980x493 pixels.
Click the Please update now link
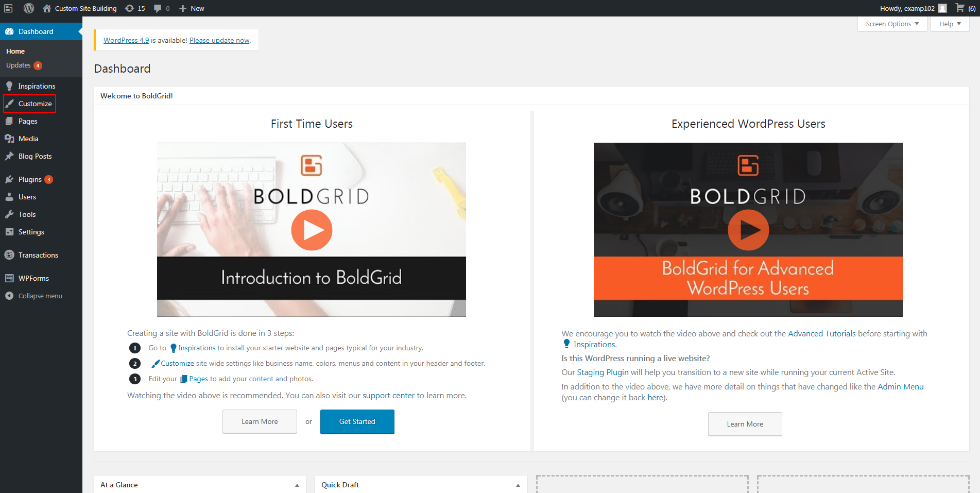219,40
